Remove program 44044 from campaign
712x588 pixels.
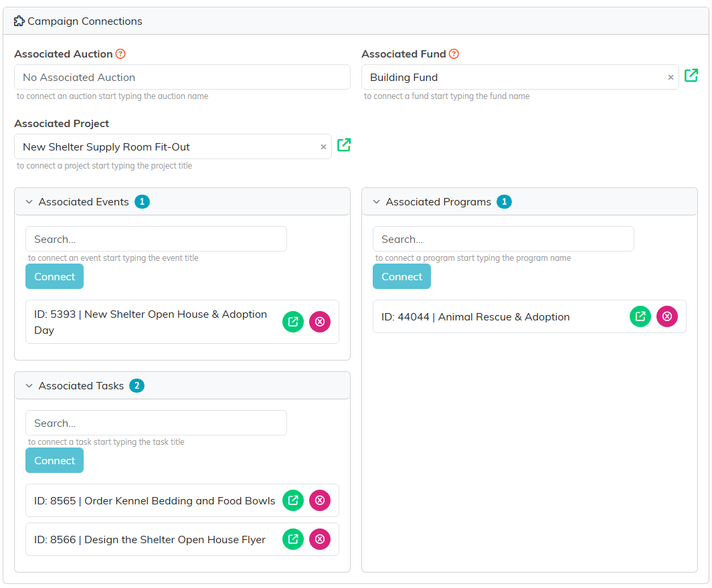[x=667, y=316]
